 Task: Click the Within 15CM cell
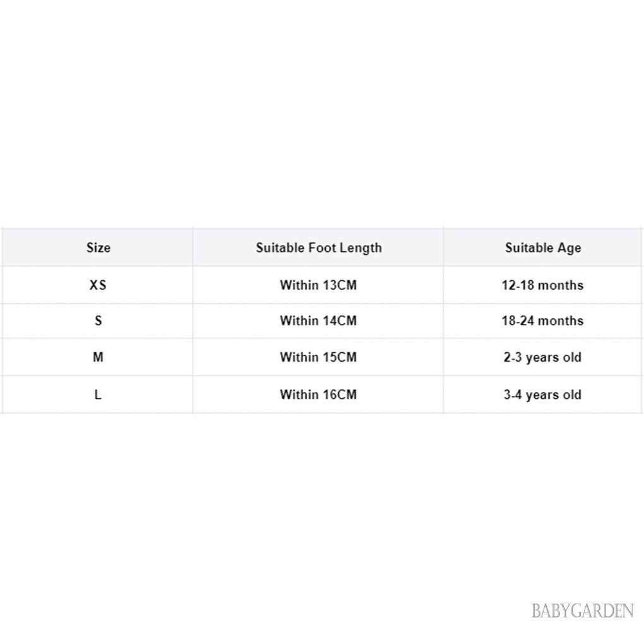(318, 357)
